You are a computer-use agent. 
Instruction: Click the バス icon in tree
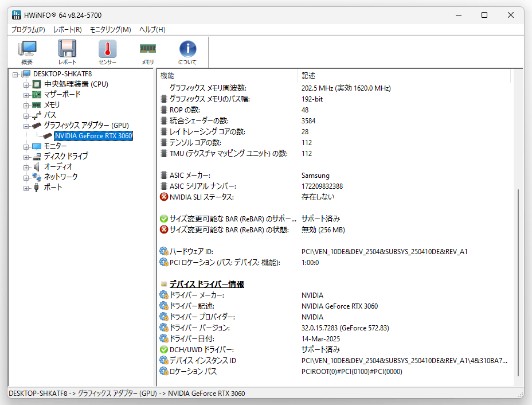coord(37,115)
